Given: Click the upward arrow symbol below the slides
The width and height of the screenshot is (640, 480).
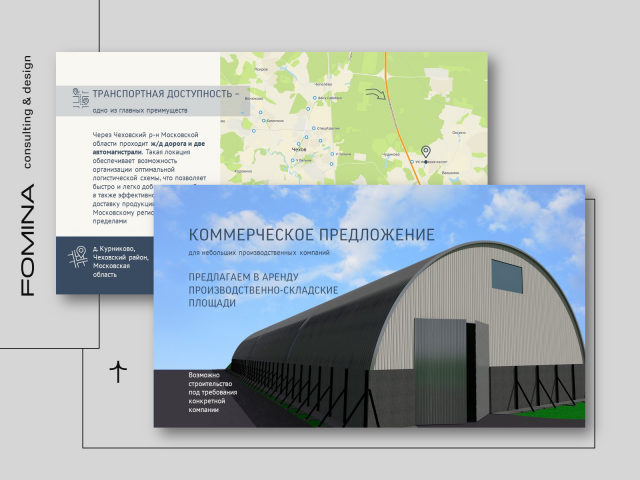Looking at the screenshot, I should [118, 371].
